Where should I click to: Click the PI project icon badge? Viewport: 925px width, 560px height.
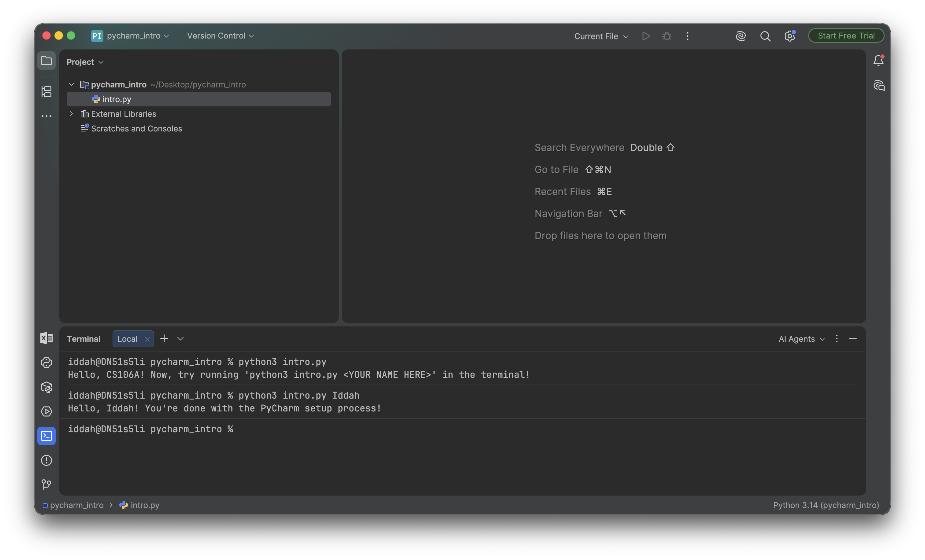97,36
